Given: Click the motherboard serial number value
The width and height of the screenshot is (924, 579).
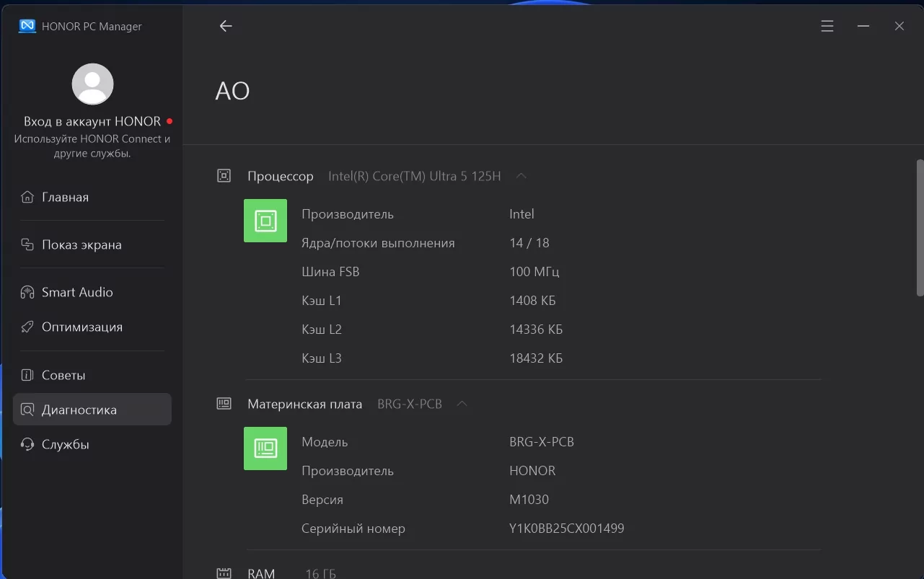Looking at the screenshot, I should pyautogui.click(x=566, y=529).
